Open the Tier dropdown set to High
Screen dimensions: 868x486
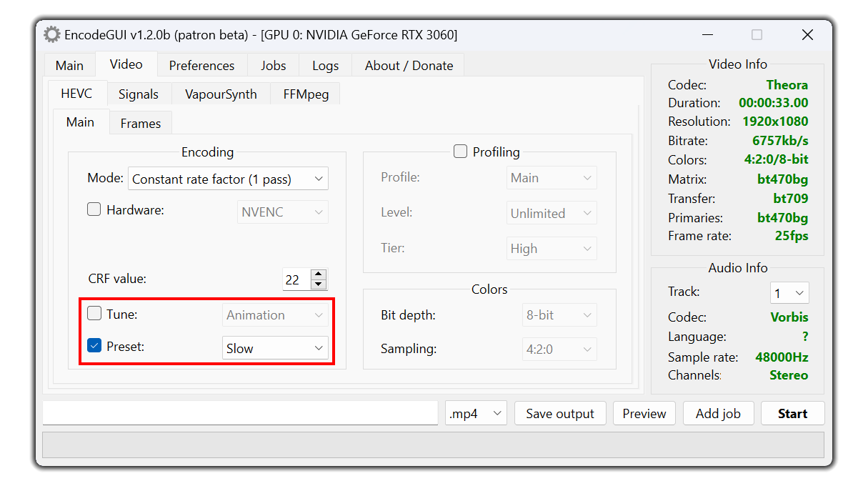point(552,249)
